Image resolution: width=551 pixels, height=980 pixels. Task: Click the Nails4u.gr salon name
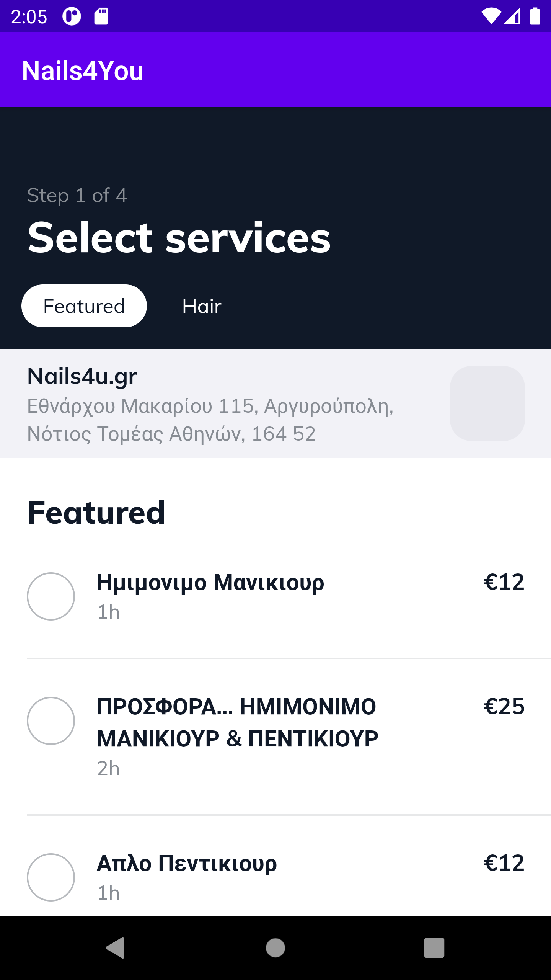[82, 376]
